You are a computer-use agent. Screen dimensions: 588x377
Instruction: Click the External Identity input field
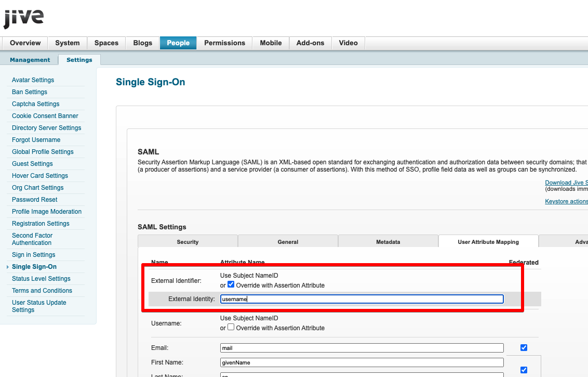click(362, 300)
